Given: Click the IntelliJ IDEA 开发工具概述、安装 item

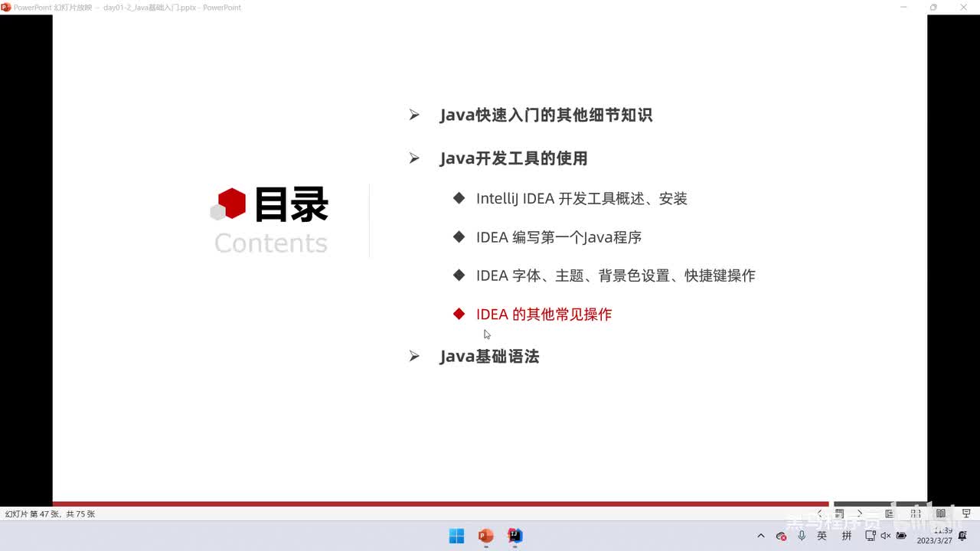Looking at the screenshot, I should click(582, 198).
